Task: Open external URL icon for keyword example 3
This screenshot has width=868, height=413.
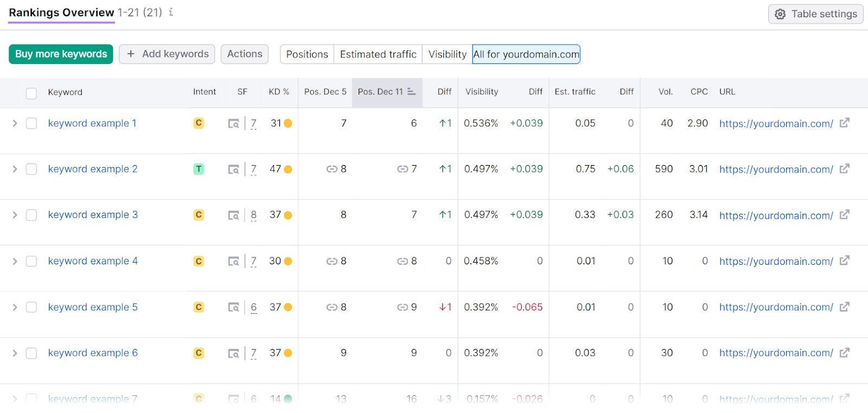Action: [x=844, y=215]
